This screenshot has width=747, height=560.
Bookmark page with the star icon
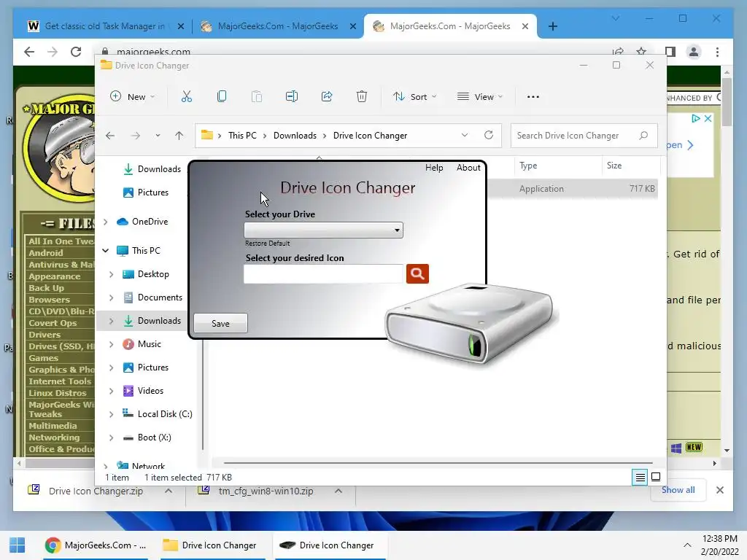coord(641,52)
